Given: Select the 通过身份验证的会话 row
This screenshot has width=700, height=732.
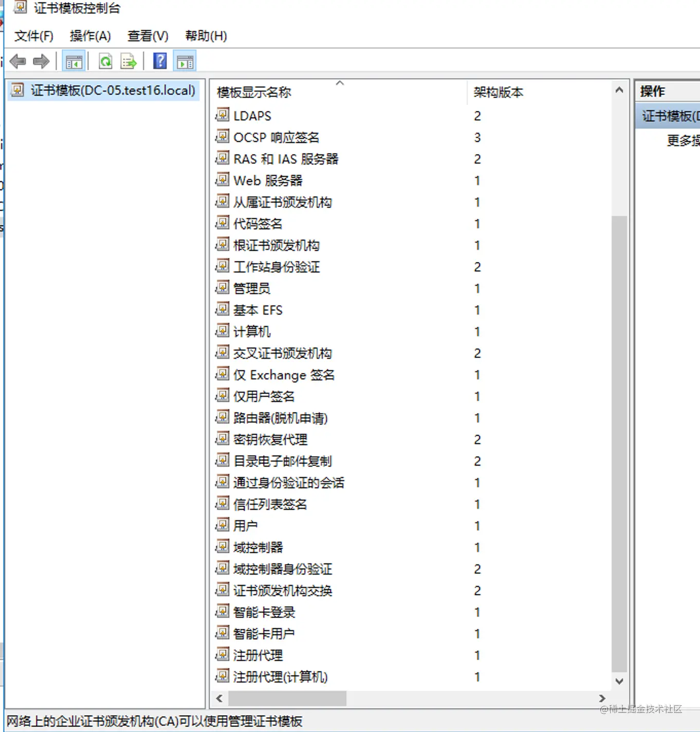Looking at the screenshot, I should click(x=411, y=483).
